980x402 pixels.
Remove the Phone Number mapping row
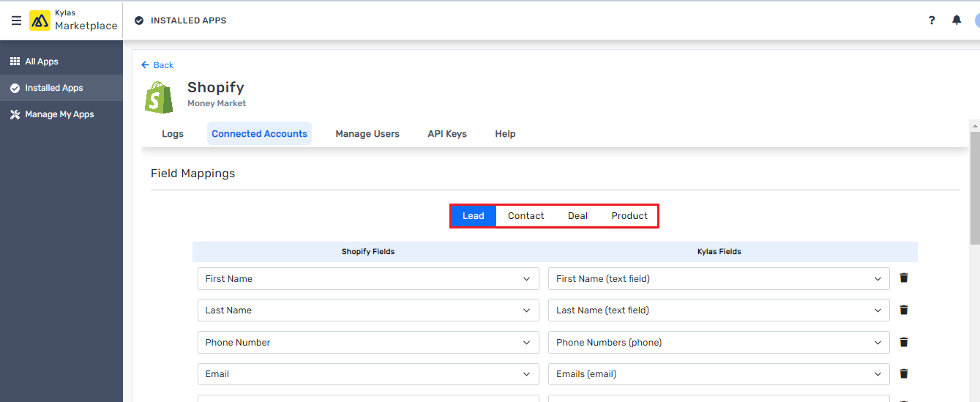click(904, 342)
